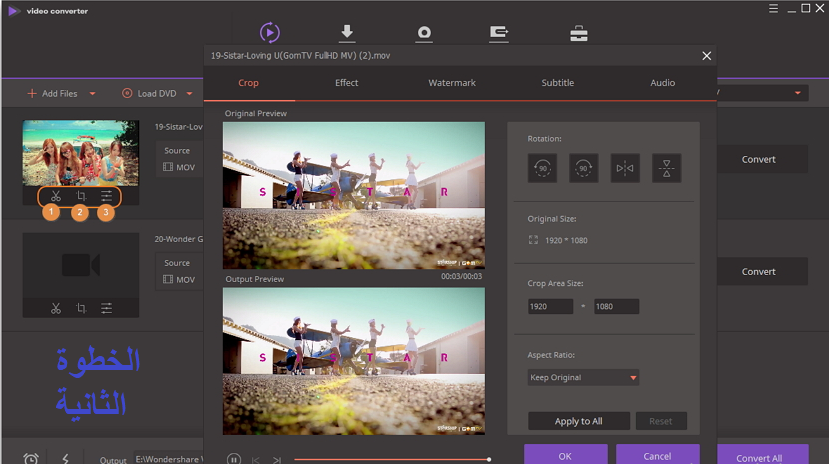
Task: Switch to the Audio tab
Action: pos(662,82)
